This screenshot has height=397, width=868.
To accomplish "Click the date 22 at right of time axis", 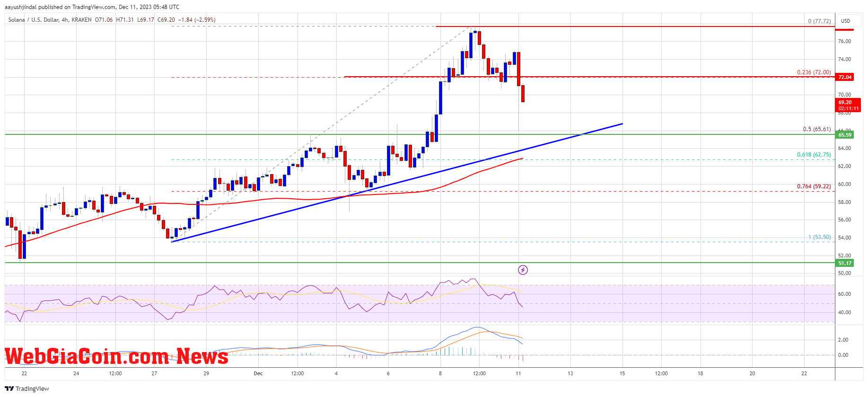I will pos(804,373).
